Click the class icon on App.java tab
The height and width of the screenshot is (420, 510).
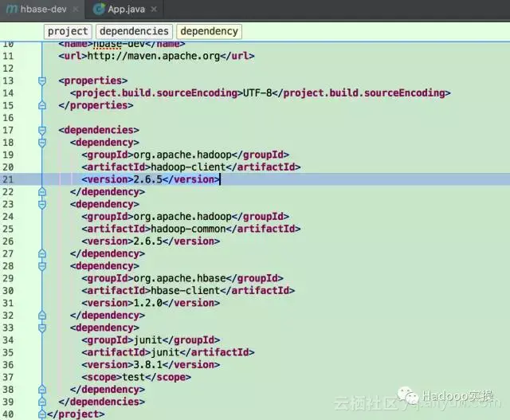(x=99, y=9)
